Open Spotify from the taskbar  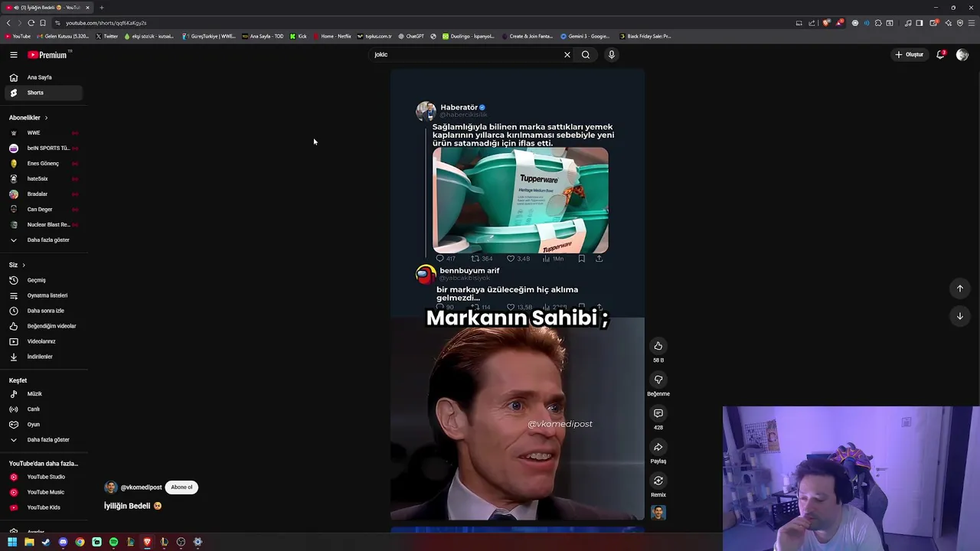click(113, 542)
